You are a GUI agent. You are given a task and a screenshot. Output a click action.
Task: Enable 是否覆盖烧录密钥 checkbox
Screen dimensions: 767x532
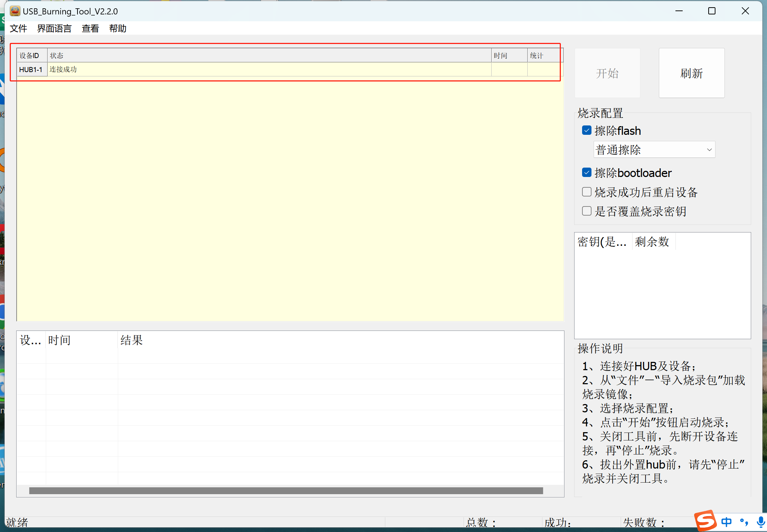tap(586, 211)
